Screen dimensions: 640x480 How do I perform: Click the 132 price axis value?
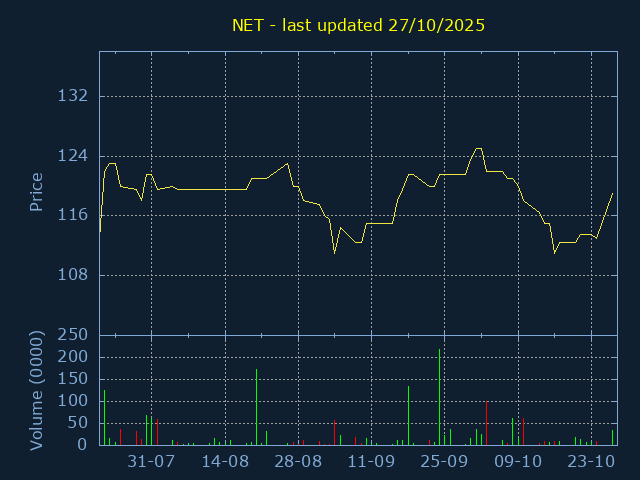coord(75,96)
